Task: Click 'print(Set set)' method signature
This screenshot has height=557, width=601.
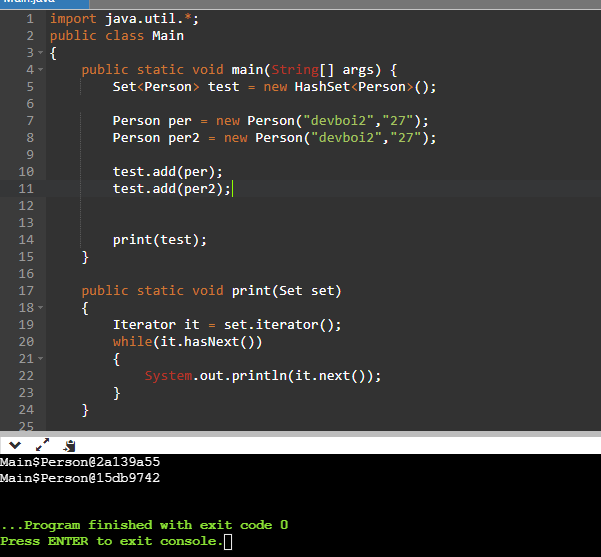Action: pyautogui.click(x=286, y=291)
